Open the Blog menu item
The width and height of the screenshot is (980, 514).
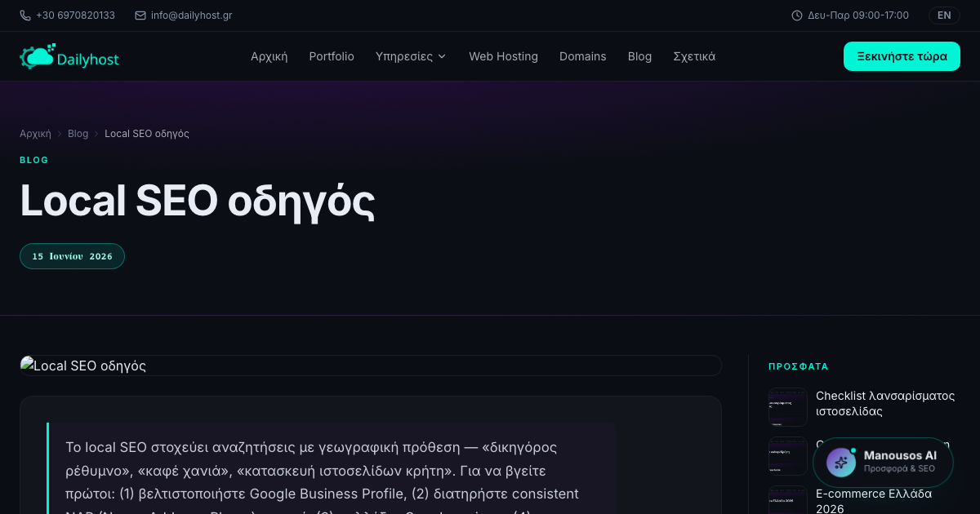(x=640, y=56)
